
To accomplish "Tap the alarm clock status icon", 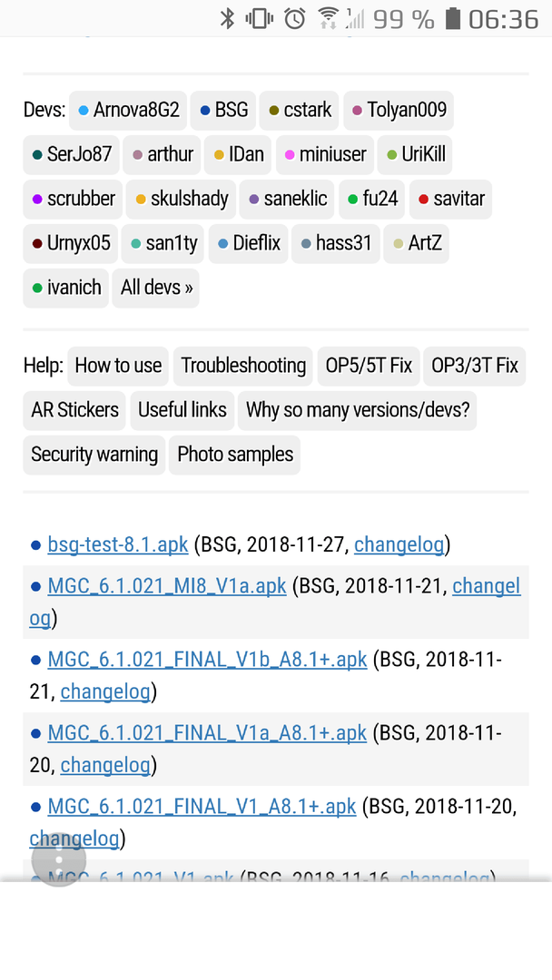I will (295, 19).
